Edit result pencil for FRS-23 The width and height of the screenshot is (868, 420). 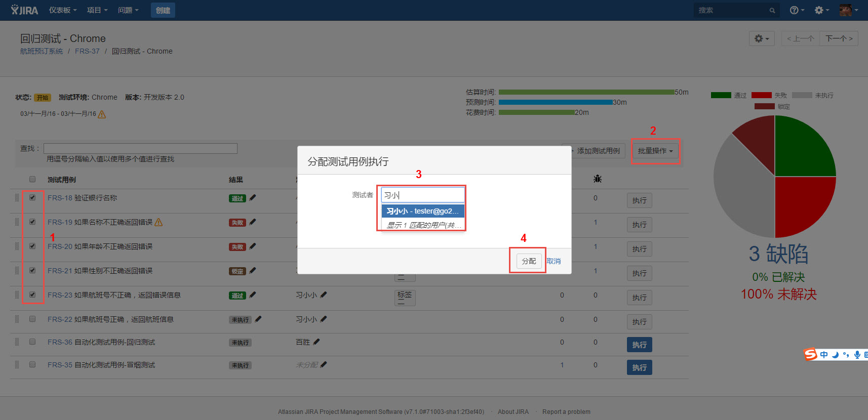253,295
